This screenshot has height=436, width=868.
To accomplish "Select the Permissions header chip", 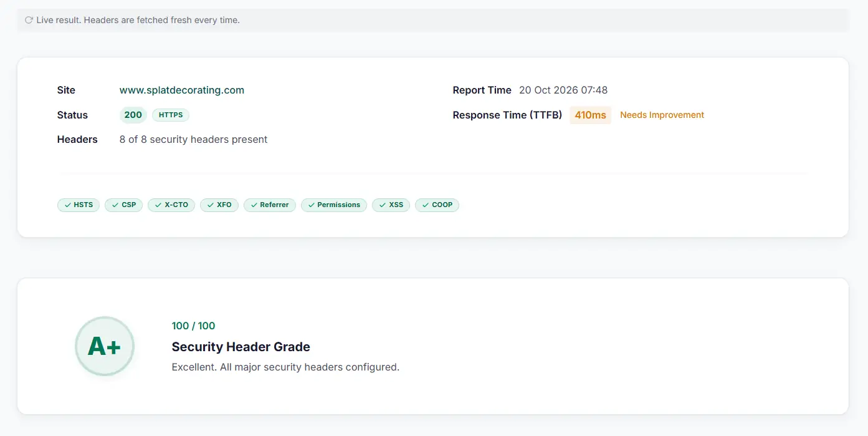I will click(x=334, y=205).
